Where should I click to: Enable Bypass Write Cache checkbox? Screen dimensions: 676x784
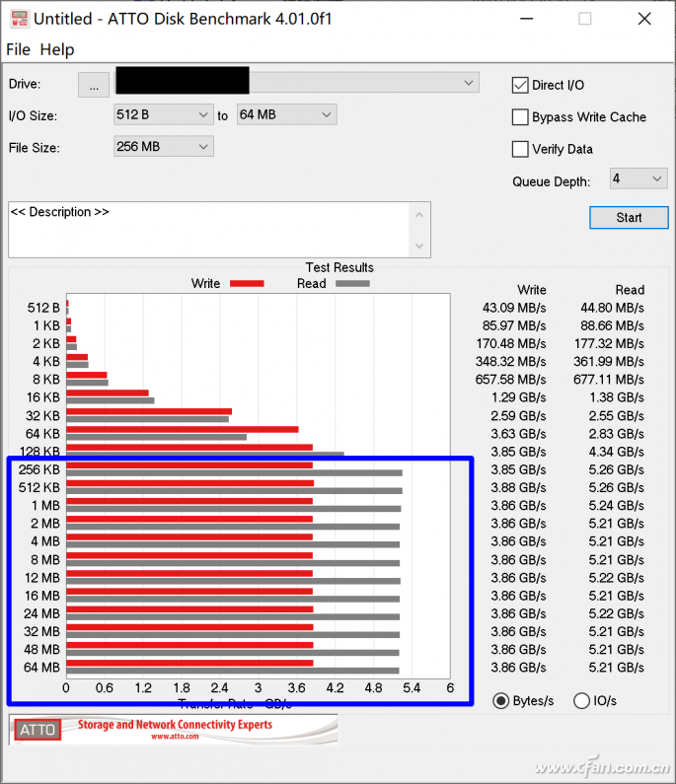(520, 117)
